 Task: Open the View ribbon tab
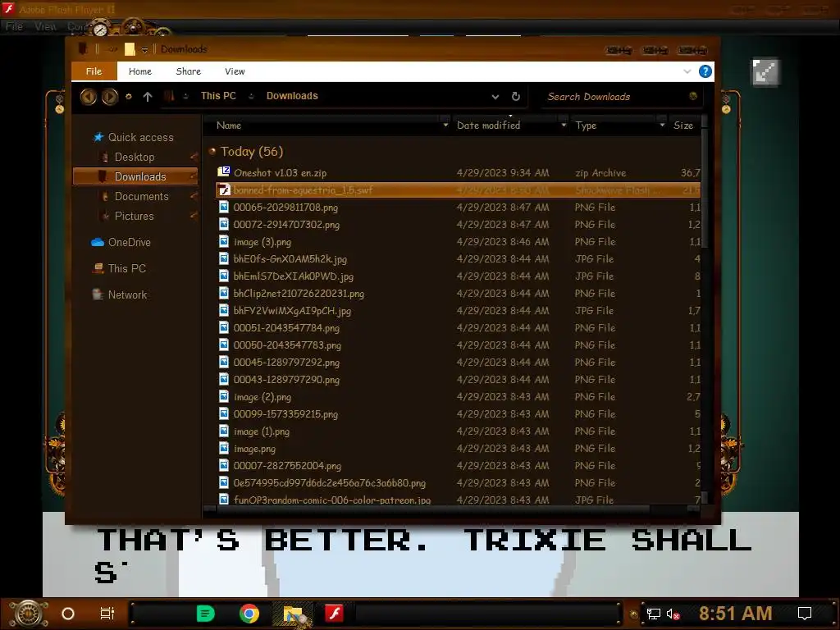235,71
